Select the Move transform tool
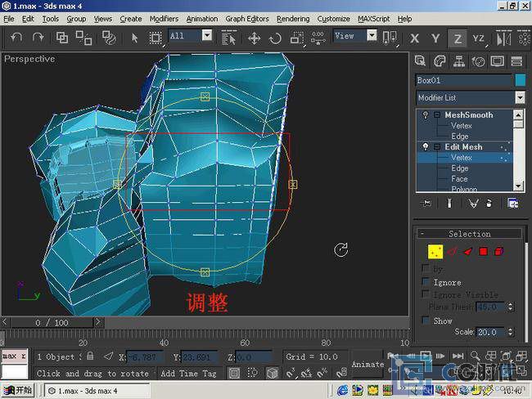This screenshot has height=399, width=532. 254,38
